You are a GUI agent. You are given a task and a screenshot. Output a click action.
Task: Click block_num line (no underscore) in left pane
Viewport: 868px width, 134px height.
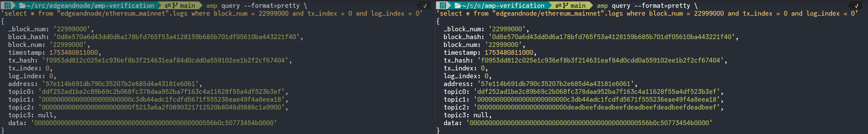click(49, 45)
